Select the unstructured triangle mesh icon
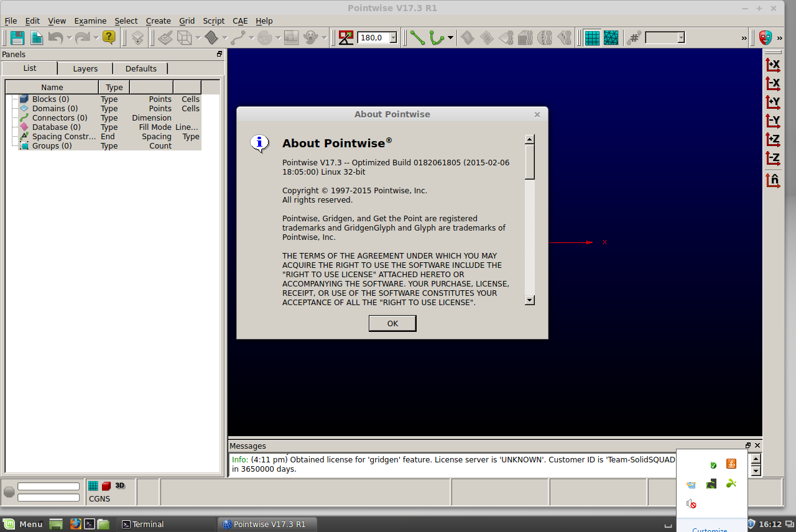796x532 pixels. [611, 37]
